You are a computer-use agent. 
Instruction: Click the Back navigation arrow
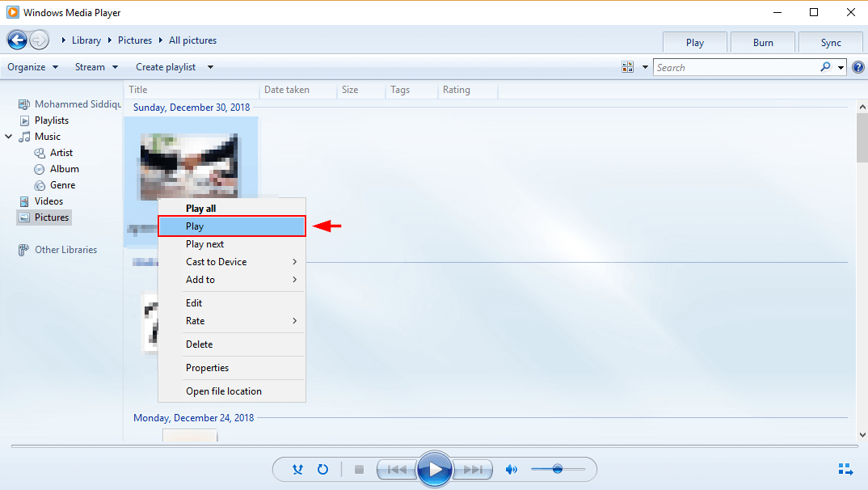click(x=17, y=40)
